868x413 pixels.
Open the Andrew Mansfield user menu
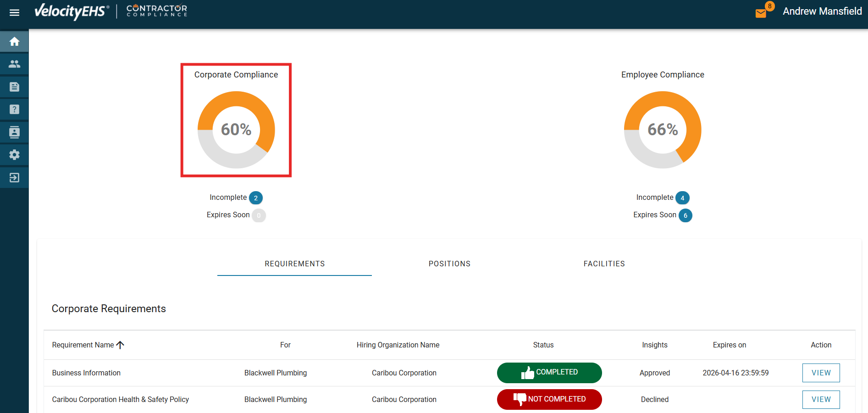[822, 11]
